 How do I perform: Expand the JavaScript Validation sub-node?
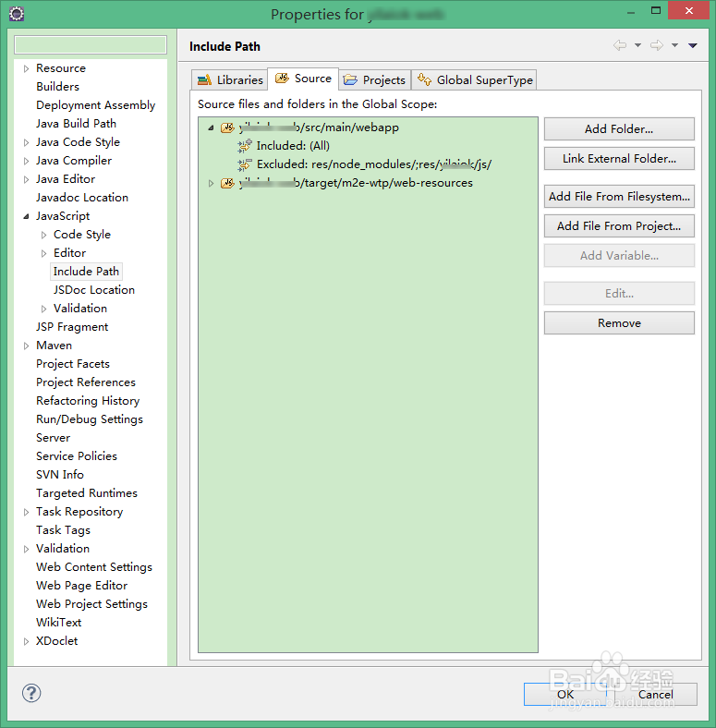pyautogui.click(x=44, y=309)
